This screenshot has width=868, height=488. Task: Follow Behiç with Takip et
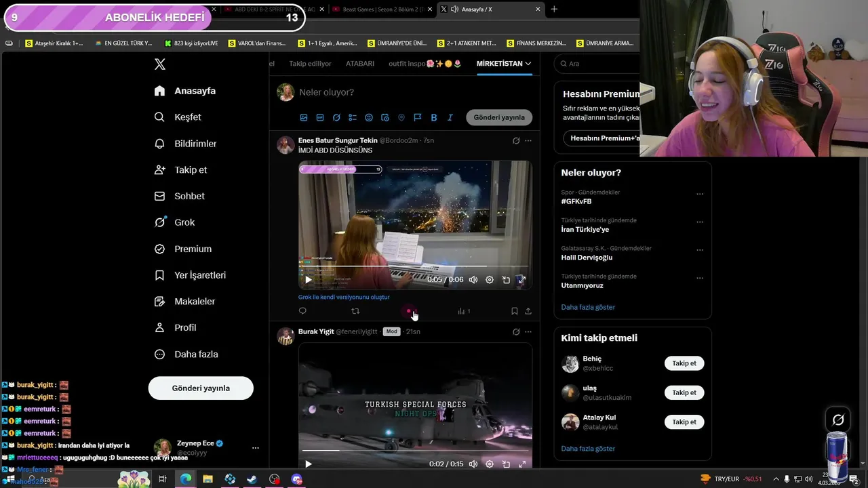point(684,363)
